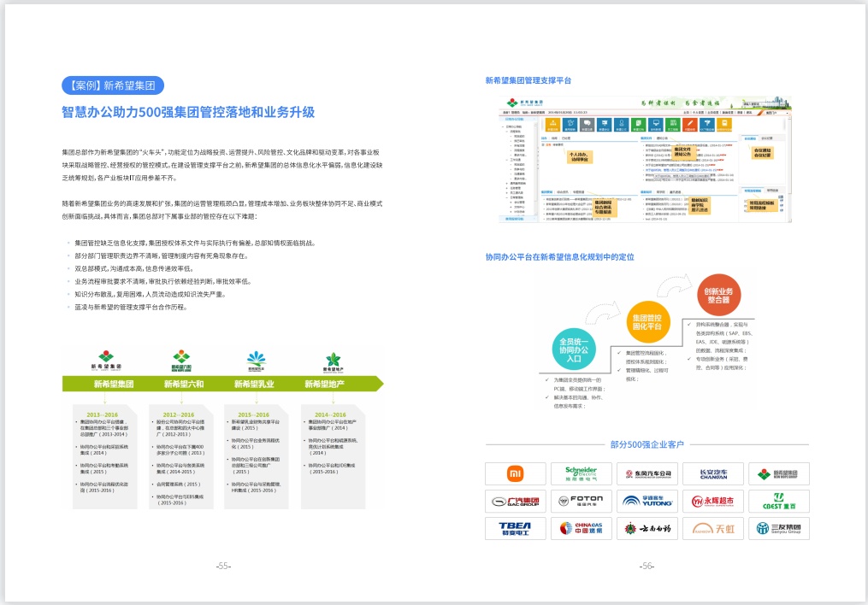The height and width of the screenshot is (605, 868).
Task: Click the FOTON 福田汽车 logo
Action: 582,501
